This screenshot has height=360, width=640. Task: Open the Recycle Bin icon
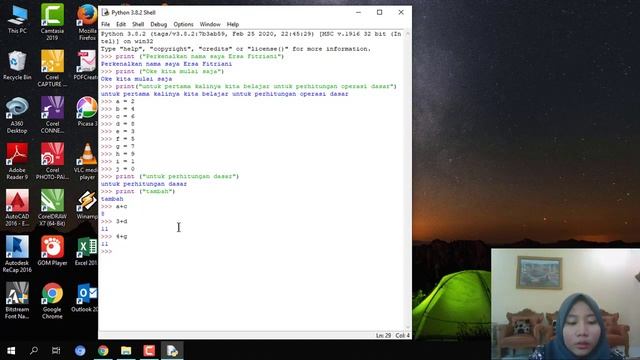(x=17, y=65)
